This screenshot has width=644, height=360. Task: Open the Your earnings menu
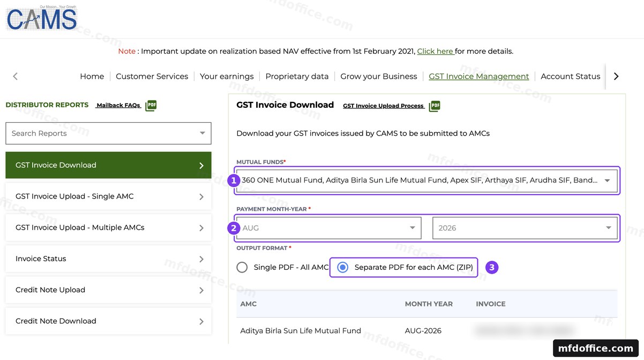pos(227,76)
